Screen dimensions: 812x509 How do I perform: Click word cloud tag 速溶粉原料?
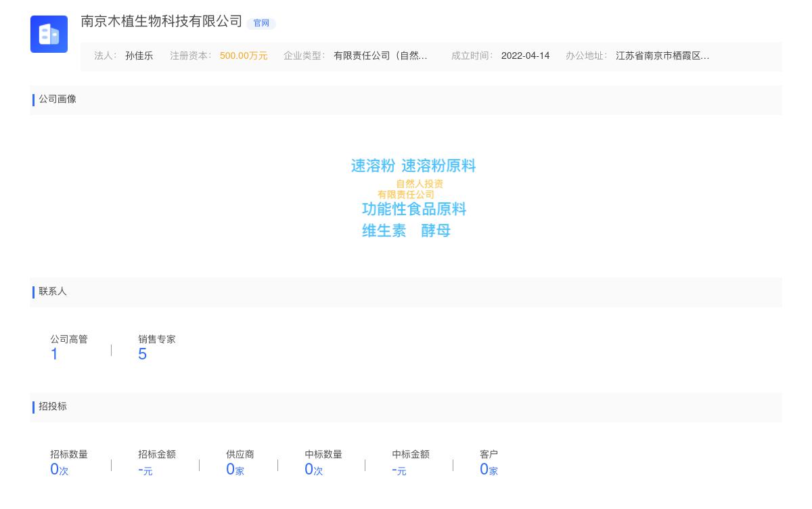pos(438,166)
